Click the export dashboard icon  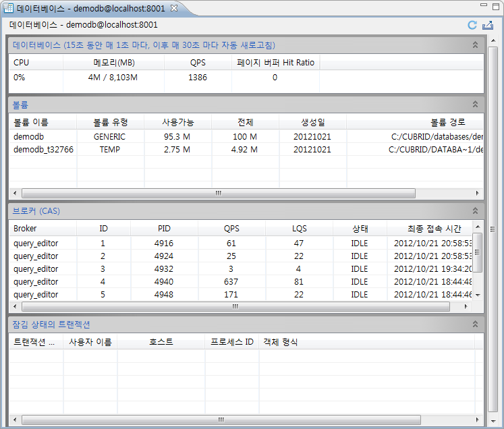(488, 25)
